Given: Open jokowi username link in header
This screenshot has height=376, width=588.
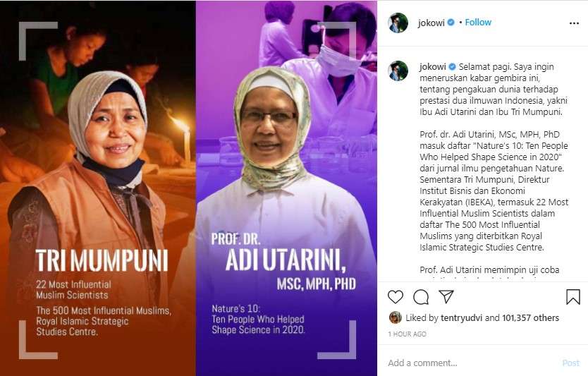Looking at the screenshot, I should [x=431, y=23].
